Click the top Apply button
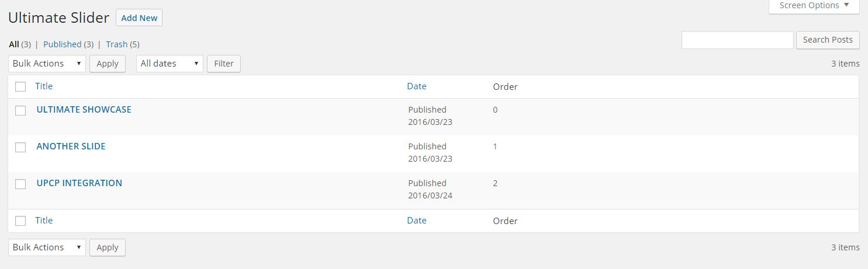 pyautogui.click(x=108, y=64)
